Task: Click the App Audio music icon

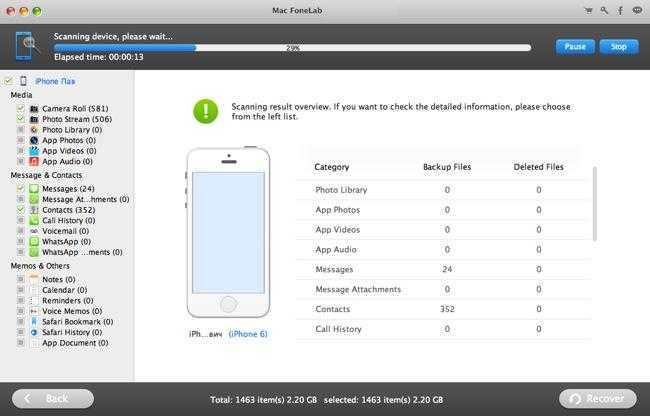Action: (34, 161)
